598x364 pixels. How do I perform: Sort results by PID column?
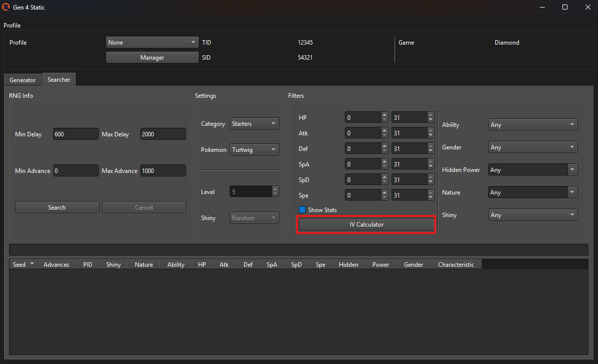(87, 264)
